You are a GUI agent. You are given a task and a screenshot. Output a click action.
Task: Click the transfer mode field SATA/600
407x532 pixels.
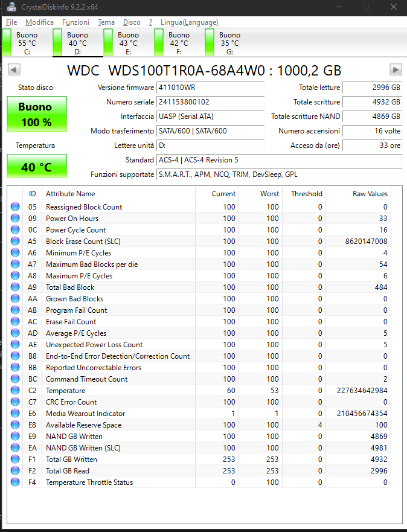(210, 131)
